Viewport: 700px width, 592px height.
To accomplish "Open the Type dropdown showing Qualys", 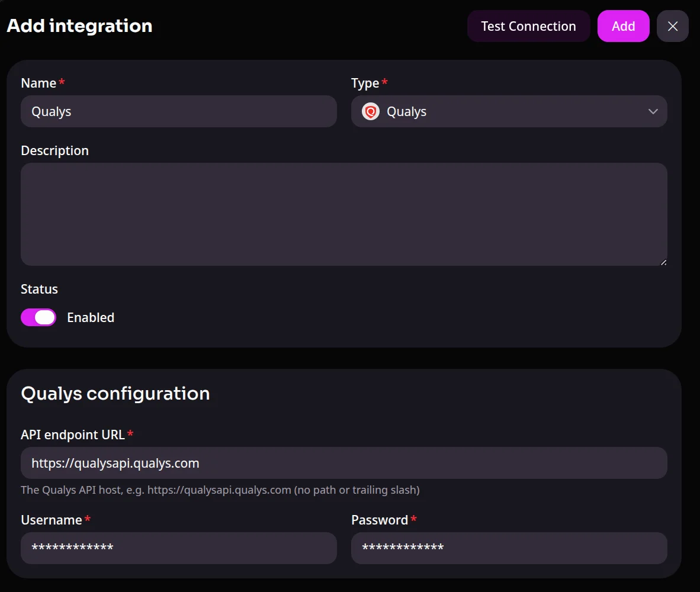I will [x=509, y=111].
